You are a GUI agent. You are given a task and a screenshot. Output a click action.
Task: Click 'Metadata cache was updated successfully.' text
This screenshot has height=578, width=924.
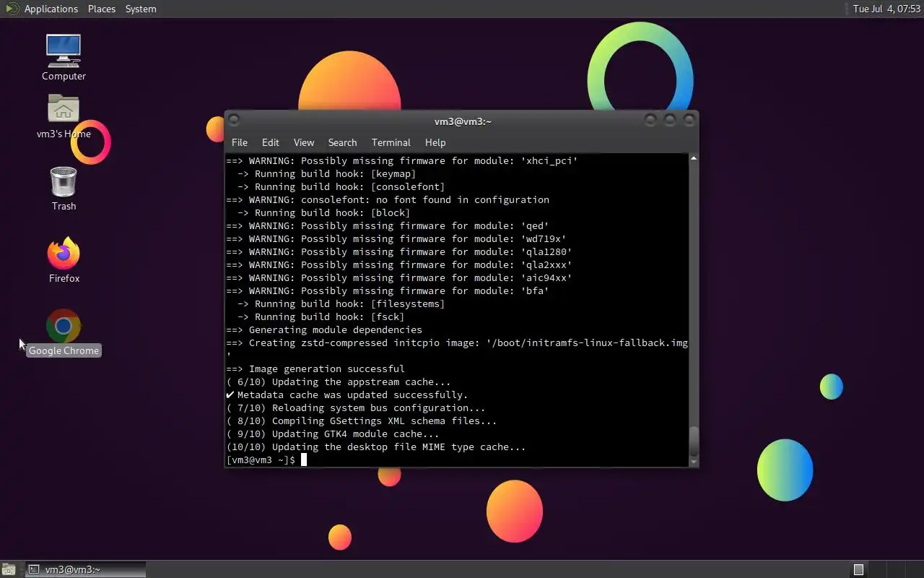click(x=353, y=394)
